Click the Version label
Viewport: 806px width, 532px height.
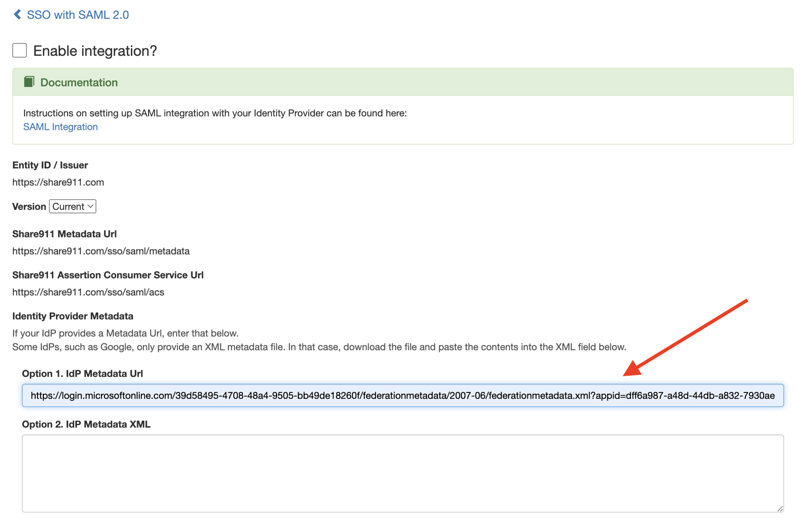click(29, 206)
